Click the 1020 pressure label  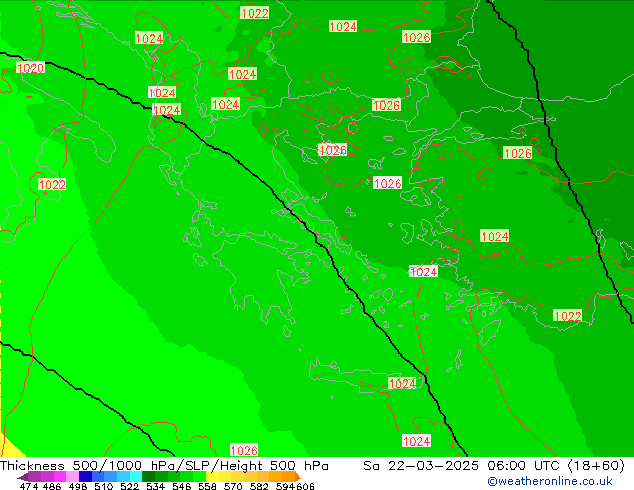30,68
